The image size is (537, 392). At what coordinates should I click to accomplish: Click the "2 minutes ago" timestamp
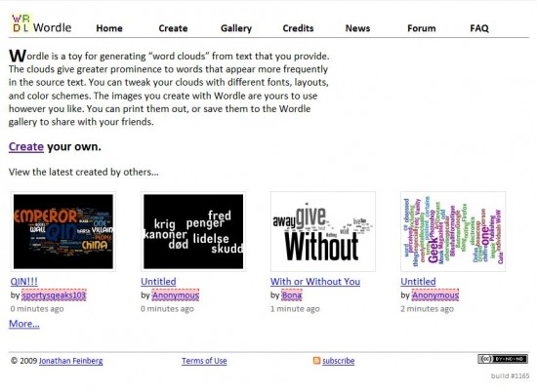[427, 309]
